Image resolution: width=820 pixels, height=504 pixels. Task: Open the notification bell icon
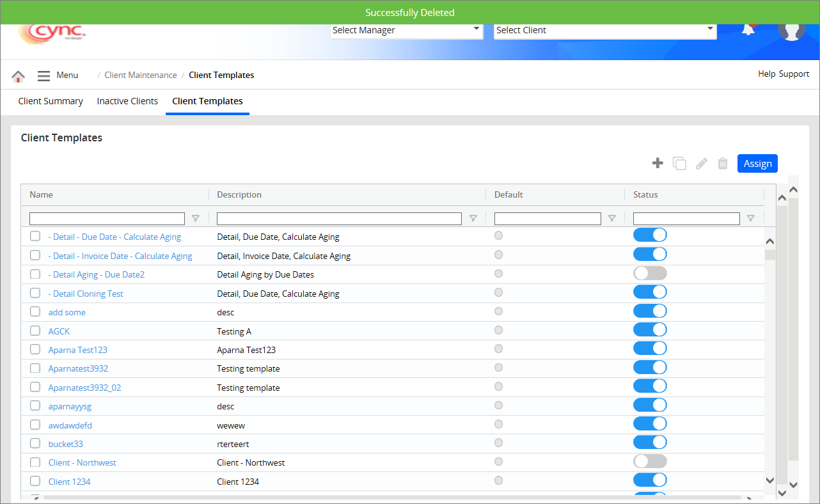coord(748,29)
